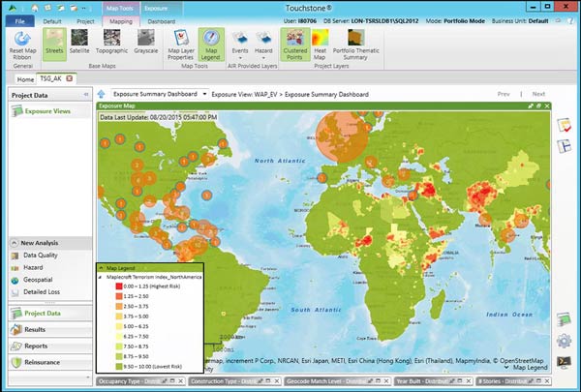Click the green 9.50 – 10.00 Lowest Risk swatch
581x392 pixels.
click(119, 367)
